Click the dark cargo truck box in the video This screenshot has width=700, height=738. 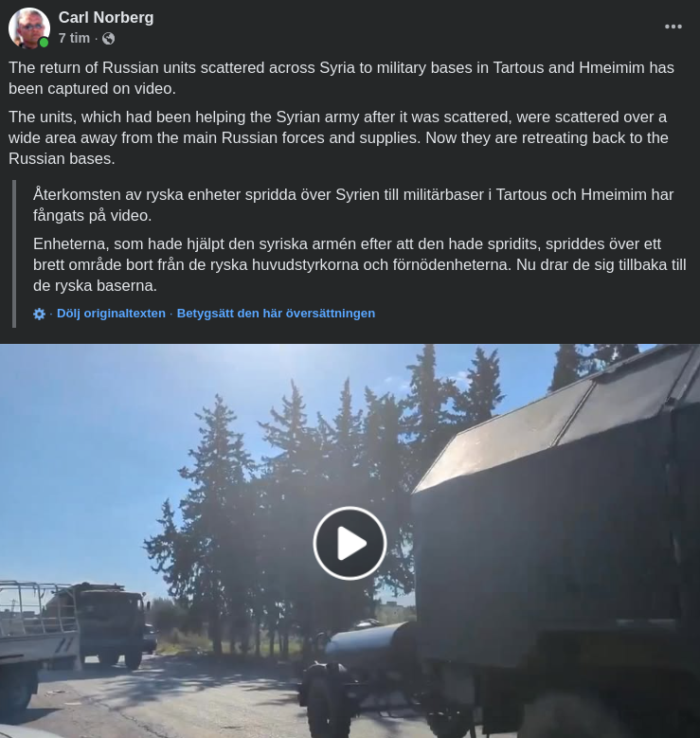(x=555, y=541)
